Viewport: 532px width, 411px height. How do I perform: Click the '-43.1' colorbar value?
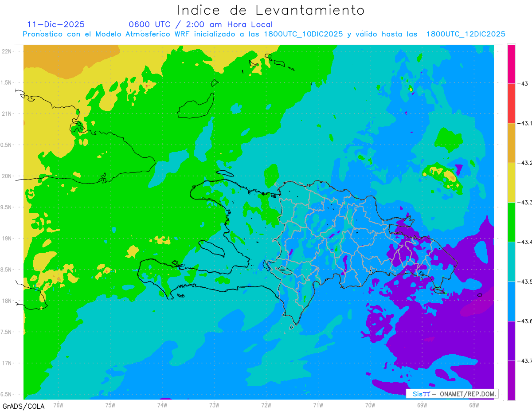[524, 123]
